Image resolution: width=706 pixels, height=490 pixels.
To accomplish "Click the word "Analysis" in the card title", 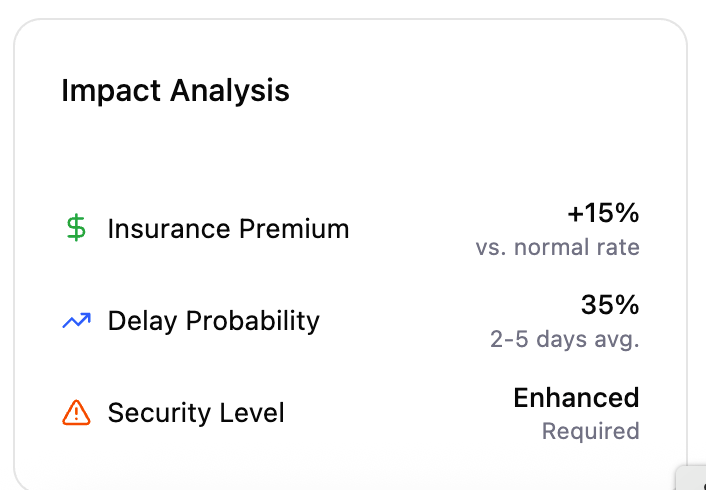I will 229,91.
